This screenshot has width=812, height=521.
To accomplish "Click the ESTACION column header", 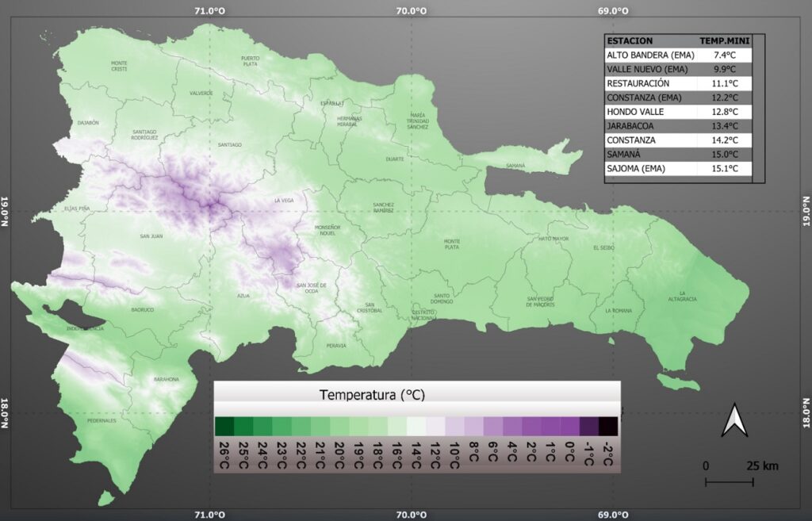I will coord(630,40).
